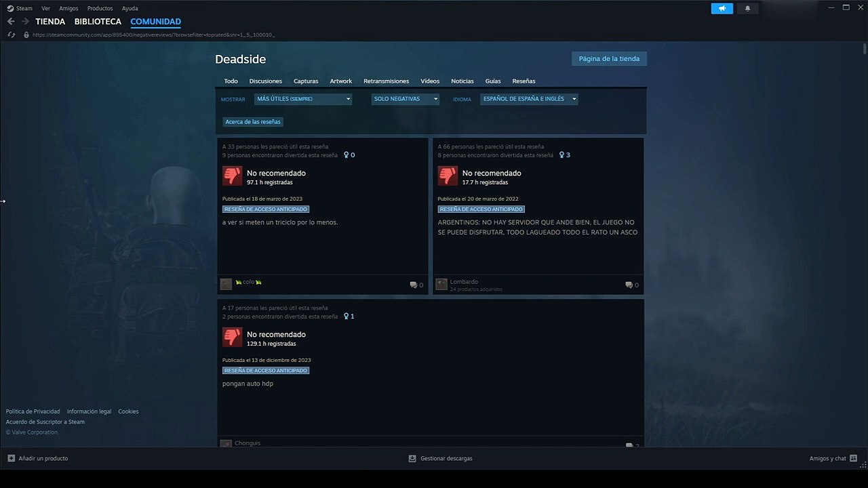This screenshot has height=488, width=868.
Task: Click the Steam logo icon in the menu bar
Action: click(10, 8)
